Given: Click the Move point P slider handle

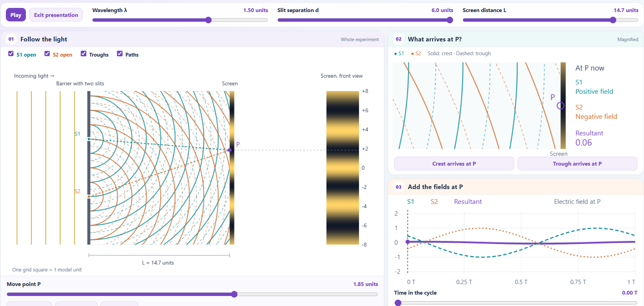Looking at the screenshot, I should (234, 294).
